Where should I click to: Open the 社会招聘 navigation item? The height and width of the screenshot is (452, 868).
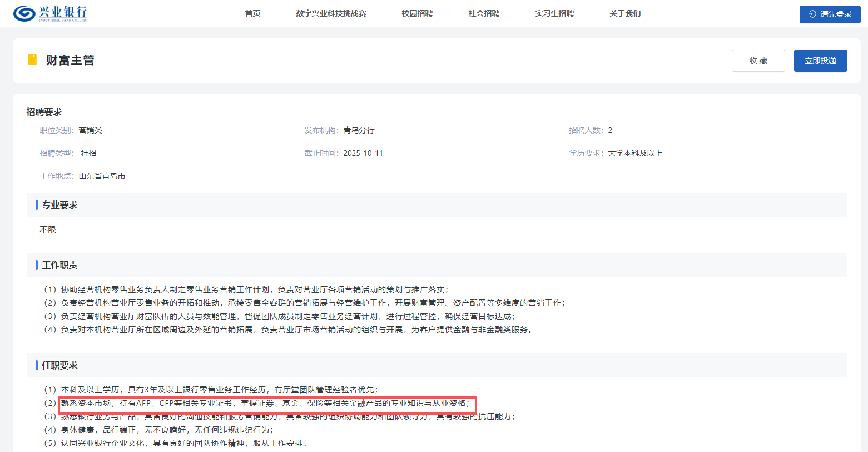pyautogui.click(x=484, y=13)
